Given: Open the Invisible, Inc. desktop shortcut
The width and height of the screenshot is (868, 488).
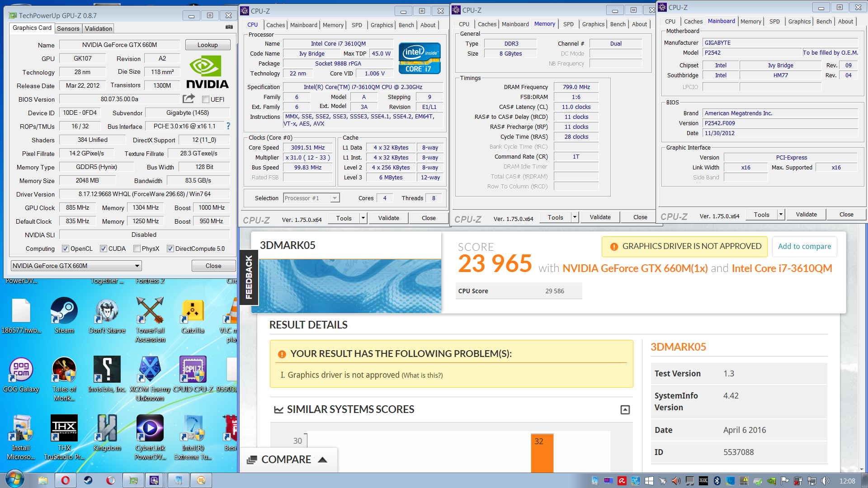Looking at the screenshot, I should (107, 375).
